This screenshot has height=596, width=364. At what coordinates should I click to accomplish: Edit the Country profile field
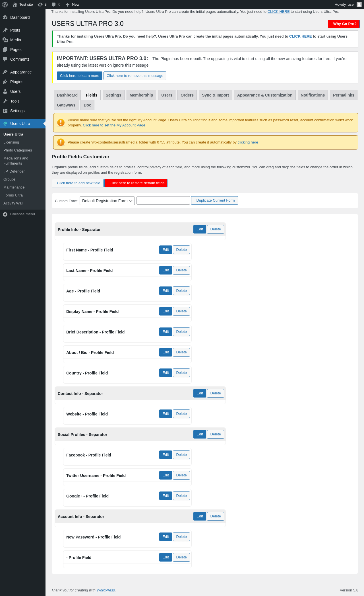point(166,373)
